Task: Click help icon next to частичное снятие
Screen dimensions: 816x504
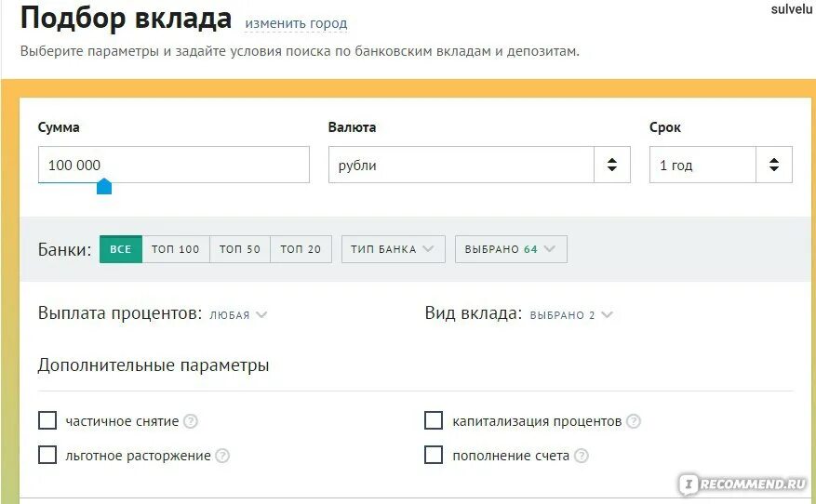Action: tap(191, 421)
